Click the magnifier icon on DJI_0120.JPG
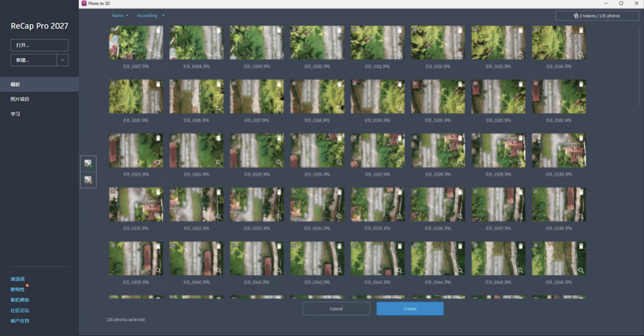 pos(459,109)
